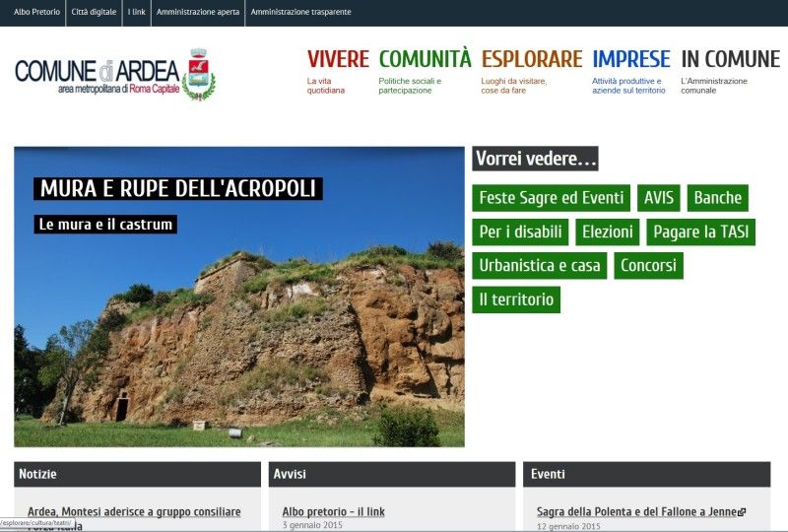Screen dimensions: 788x532
Task: Click the Eventi section header
Action: tap(647, 474)
